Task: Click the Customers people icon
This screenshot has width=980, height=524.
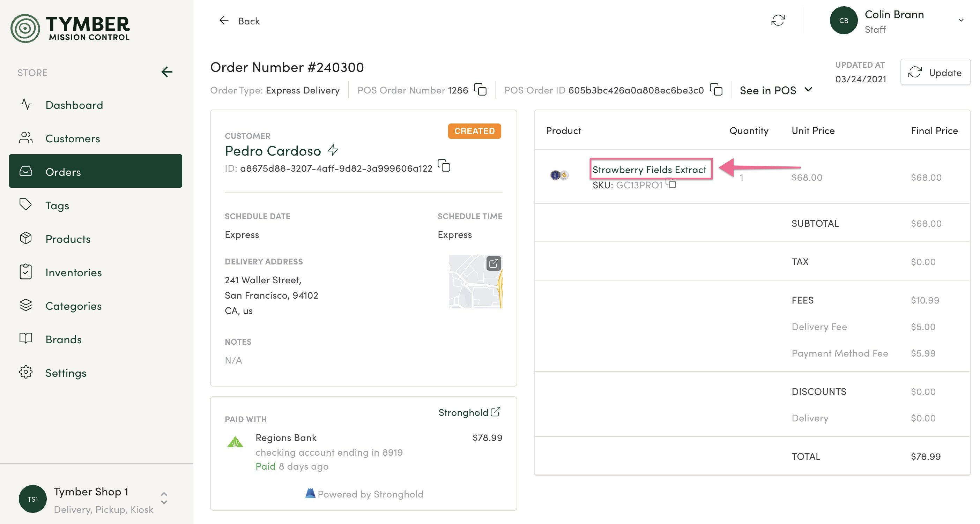Action: [x=26, y=138]
